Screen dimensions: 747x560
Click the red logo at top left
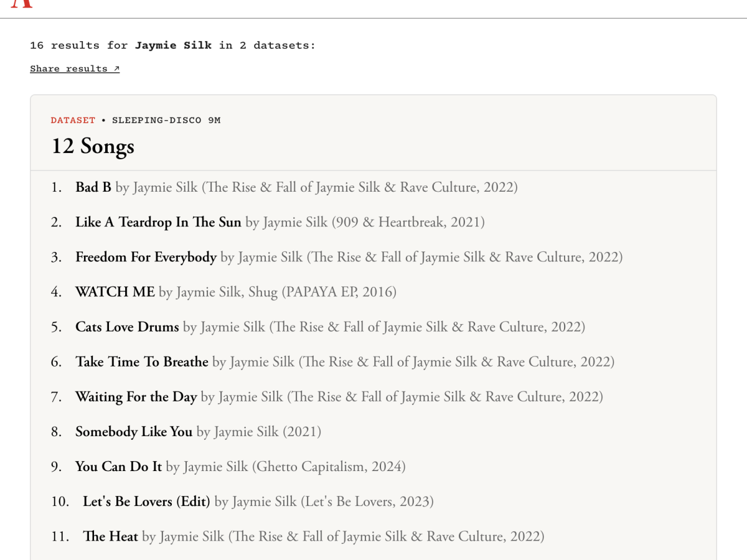tap(22, 3)
